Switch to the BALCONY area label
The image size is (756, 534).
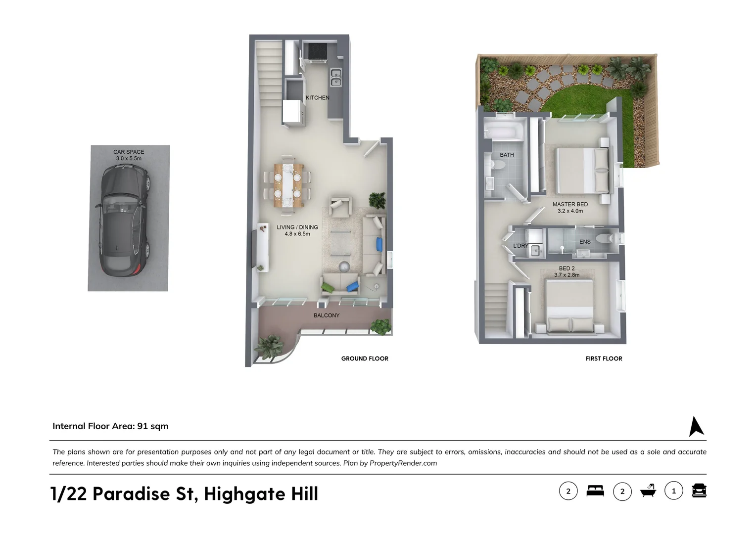[327, 315]
